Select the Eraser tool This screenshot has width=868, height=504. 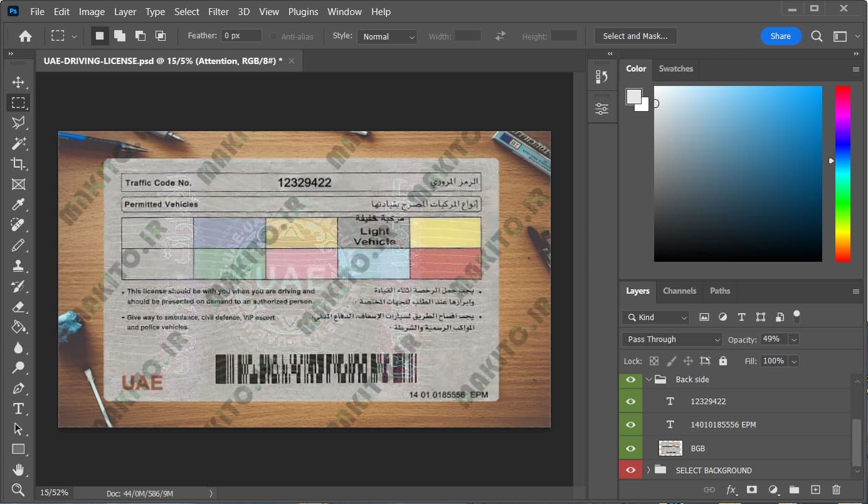(x=18, y=307)
